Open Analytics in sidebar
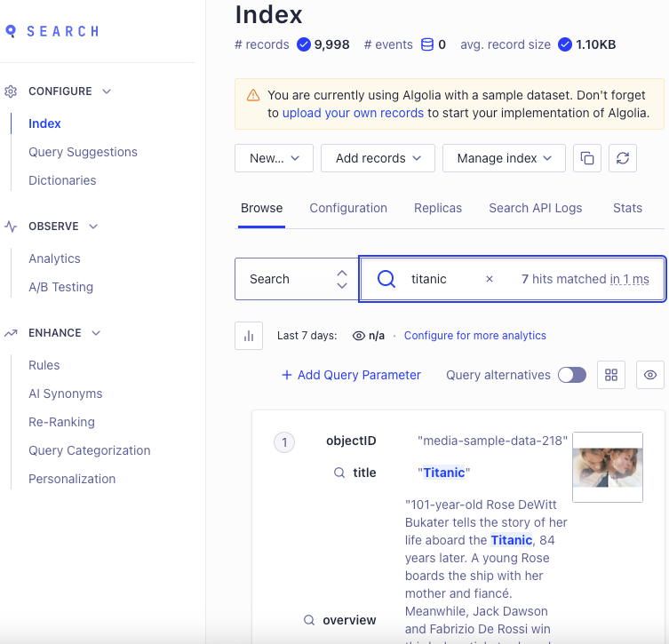The height and width of the screenshot is (644, 669). click(54, 258)
